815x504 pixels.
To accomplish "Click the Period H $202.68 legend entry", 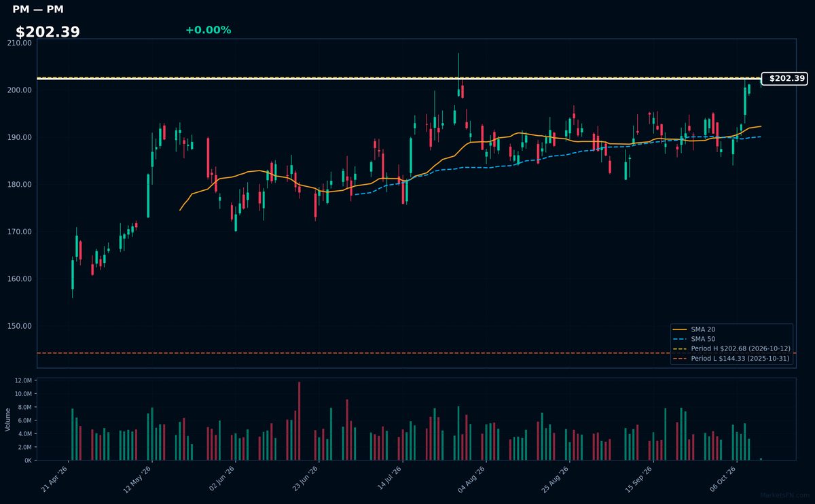I will pos(731,348).
